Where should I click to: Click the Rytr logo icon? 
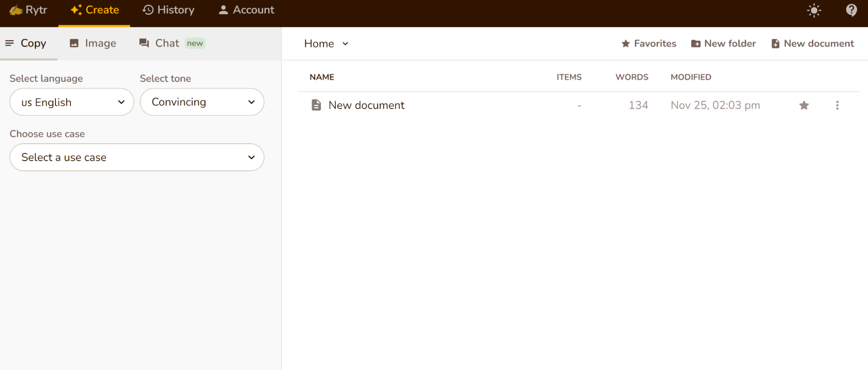click(16, 10)
